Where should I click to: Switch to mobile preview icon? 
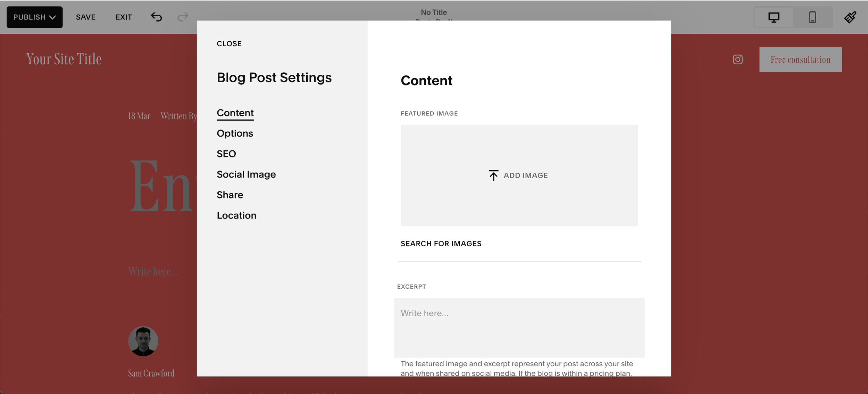(812, 17)
